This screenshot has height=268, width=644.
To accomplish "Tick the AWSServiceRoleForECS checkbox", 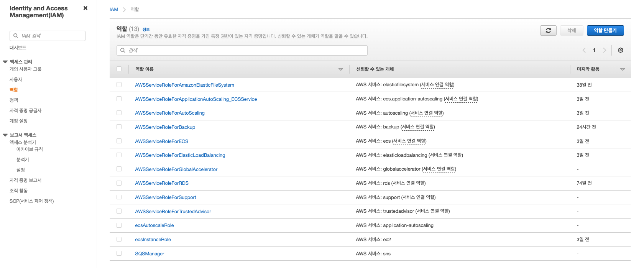I will tap(119, 141).
